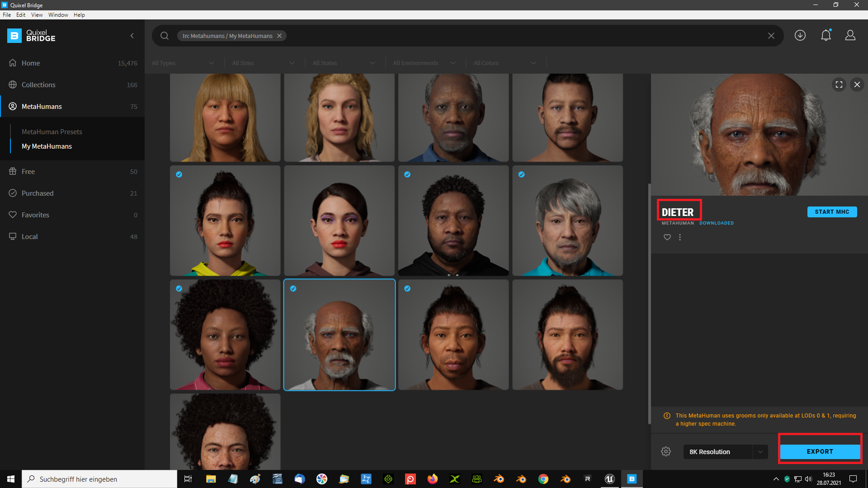This screenshot has height=488, width=868.
Task: Close the Dieter details panel
Action: click(857, 84)
